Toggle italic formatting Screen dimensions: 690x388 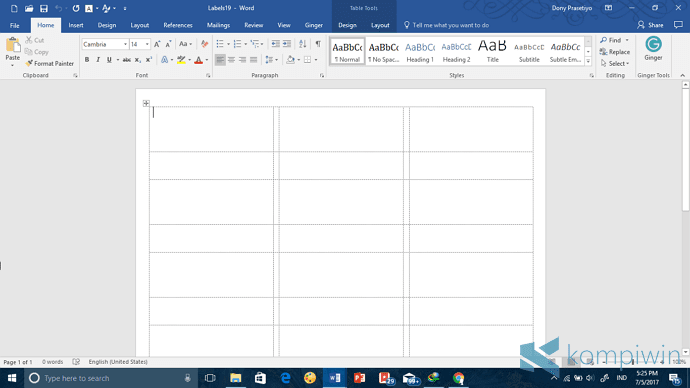pos(98,60)
